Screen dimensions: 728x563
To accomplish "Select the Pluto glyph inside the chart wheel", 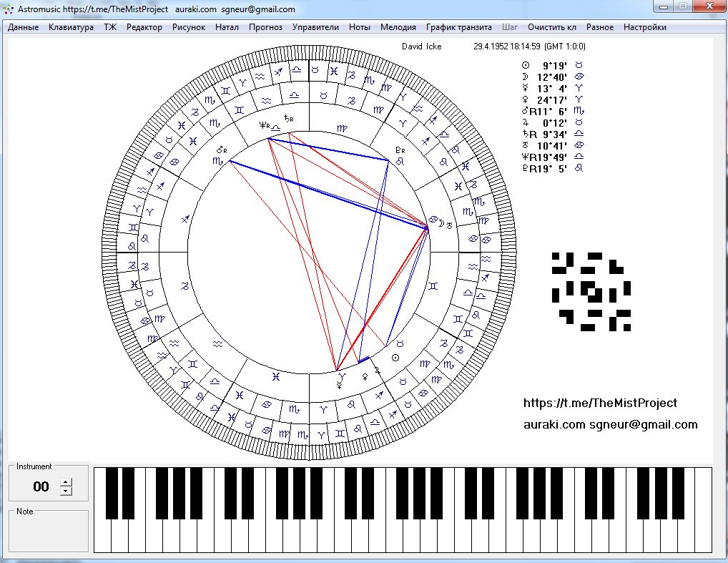I will pos(400,151).
